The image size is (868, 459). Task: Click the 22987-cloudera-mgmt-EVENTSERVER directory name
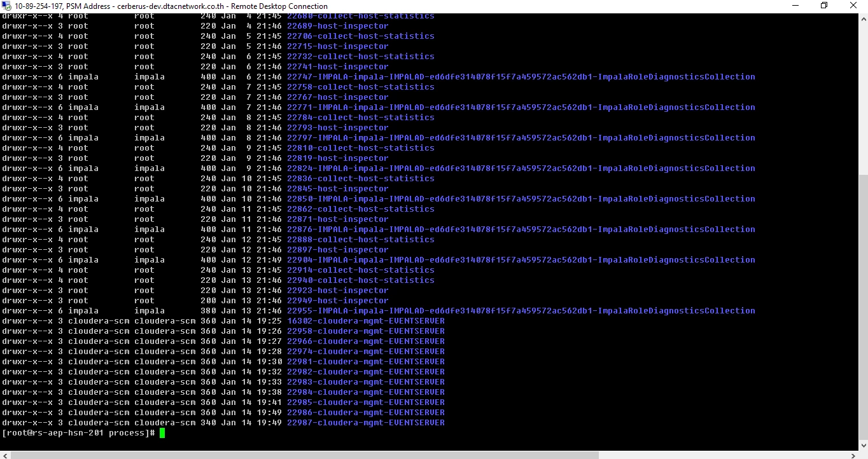point(366,423)
